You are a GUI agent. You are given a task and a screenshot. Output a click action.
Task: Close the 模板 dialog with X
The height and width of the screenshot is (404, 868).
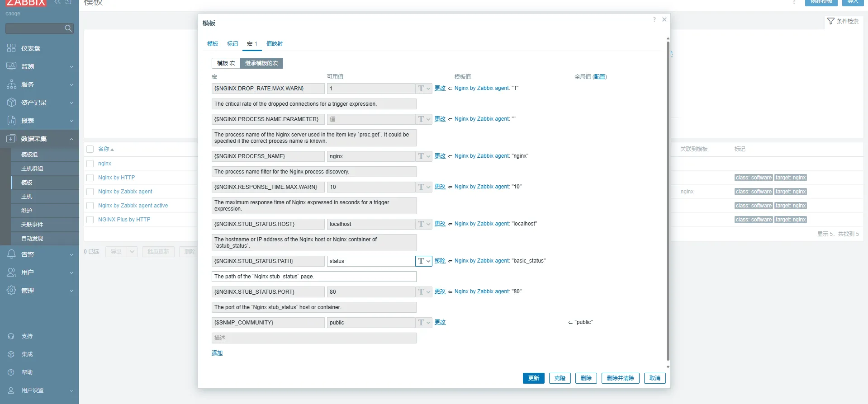[664, 19]
